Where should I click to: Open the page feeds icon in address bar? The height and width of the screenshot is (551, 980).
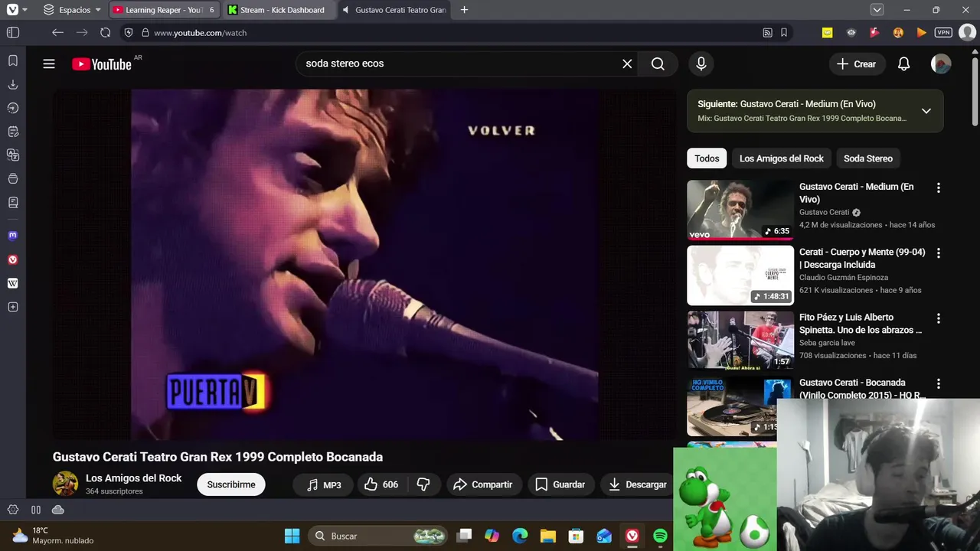(767, 33)
